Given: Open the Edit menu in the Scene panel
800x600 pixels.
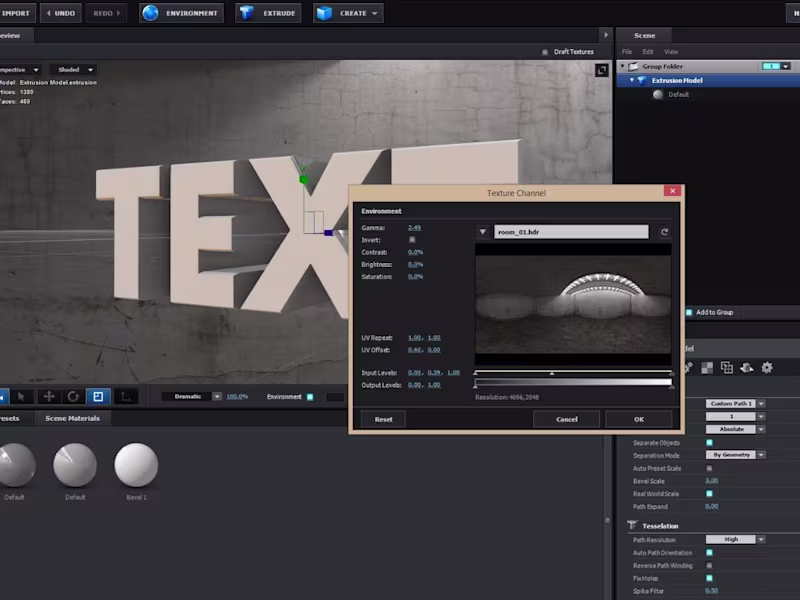Looking at the screenshot, I should [649, 51].
